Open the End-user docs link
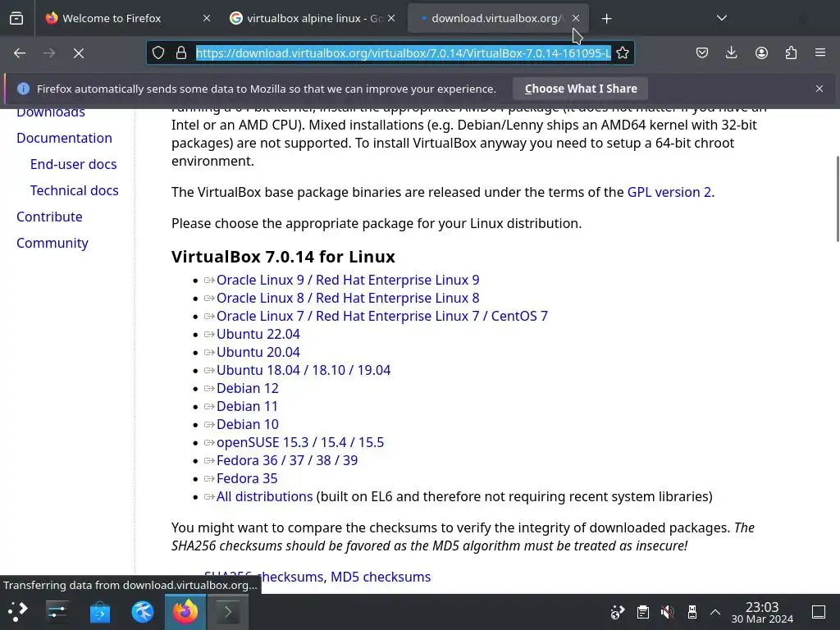 (x=73, y=164)
